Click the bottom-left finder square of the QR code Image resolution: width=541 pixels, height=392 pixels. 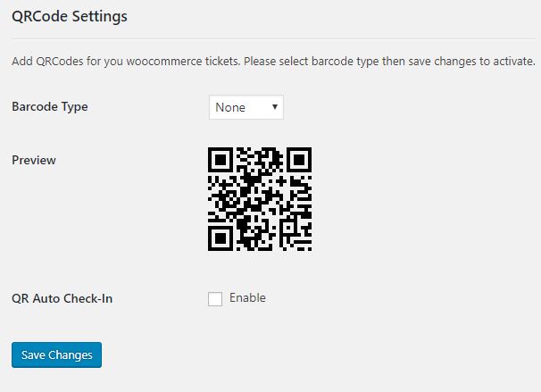[x=221, y=238]
